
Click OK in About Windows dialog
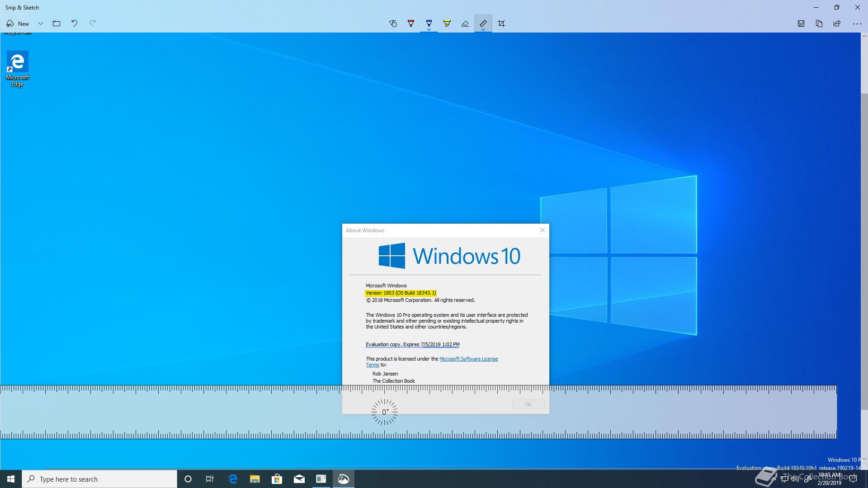pyautogui.click(x=528, y=404)
